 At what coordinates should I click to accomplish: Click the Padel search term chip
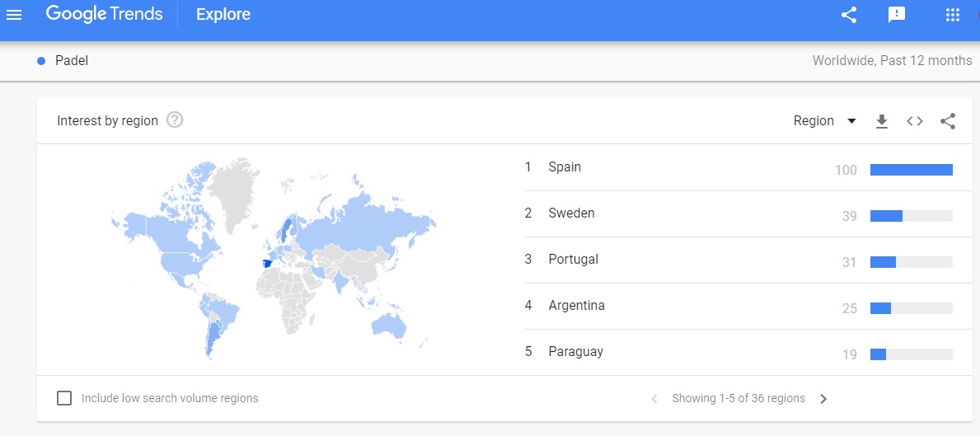(63, 61)
